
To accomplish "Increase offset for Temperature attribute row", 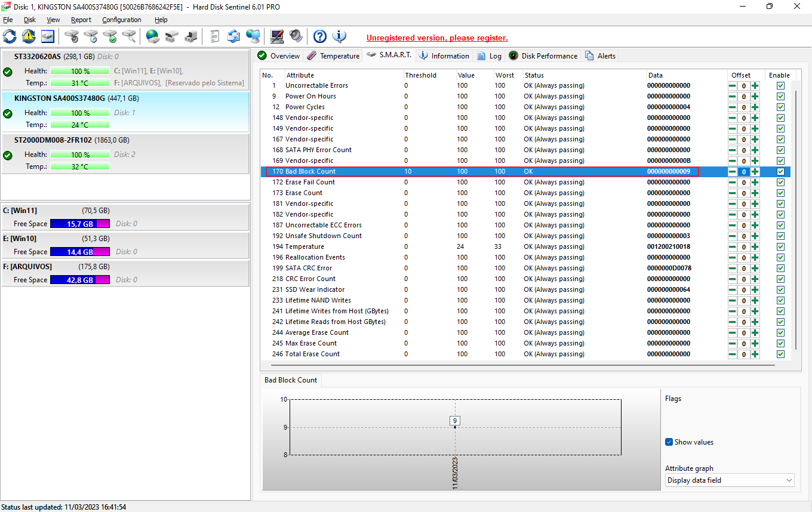I will click(x=755, y=247).
